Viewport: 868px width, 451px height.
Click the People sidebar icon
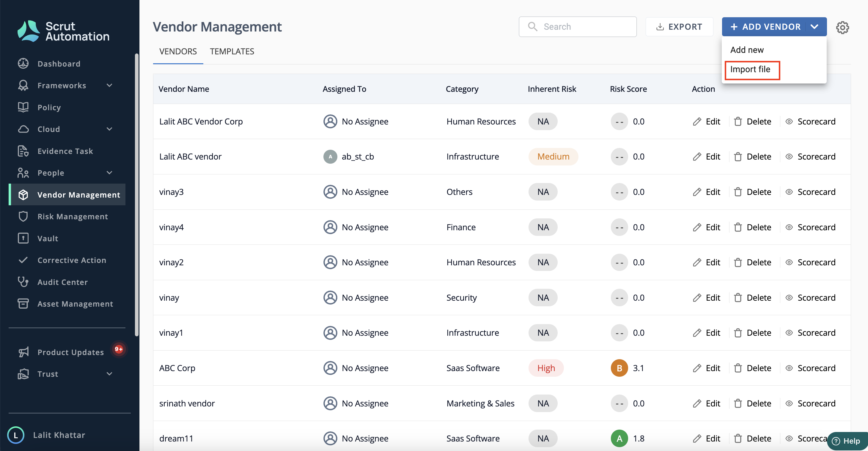(x=23, y=173)
